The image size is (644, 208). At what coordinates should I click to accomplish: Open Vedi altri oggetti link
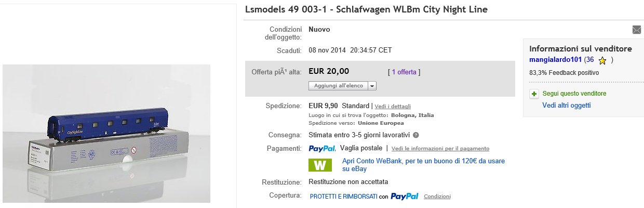pos(566,105)
